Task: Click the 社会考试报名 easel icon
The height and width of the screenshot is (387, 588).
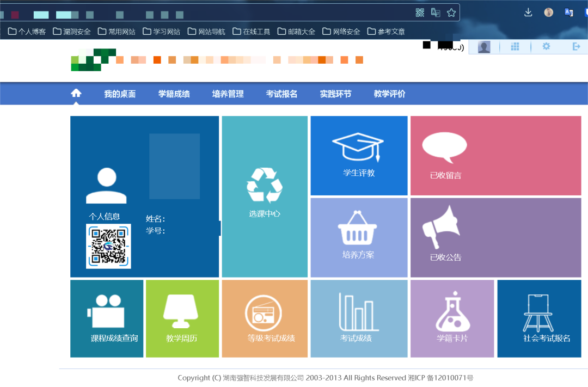Action: pyautogui.click(x=538, y=310)
